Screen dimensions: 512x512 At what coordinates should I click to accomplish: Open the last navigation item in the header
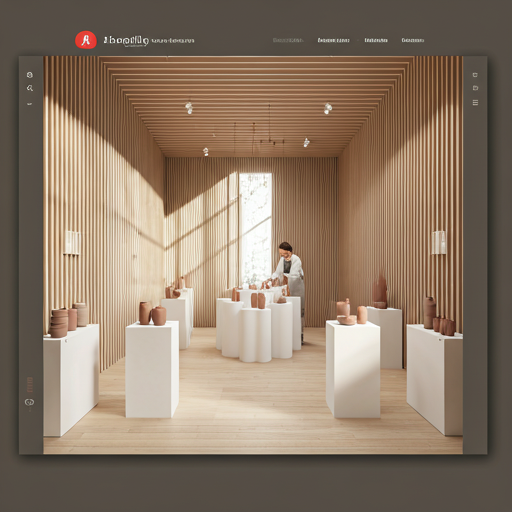413,40
